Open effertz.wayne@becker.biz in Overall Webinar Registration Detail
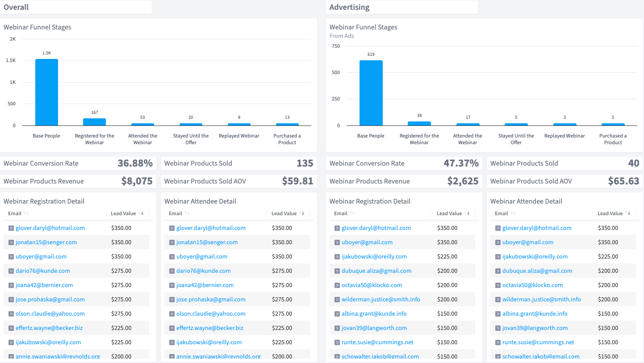The image size is (644, 363). [x=49, y=328]
